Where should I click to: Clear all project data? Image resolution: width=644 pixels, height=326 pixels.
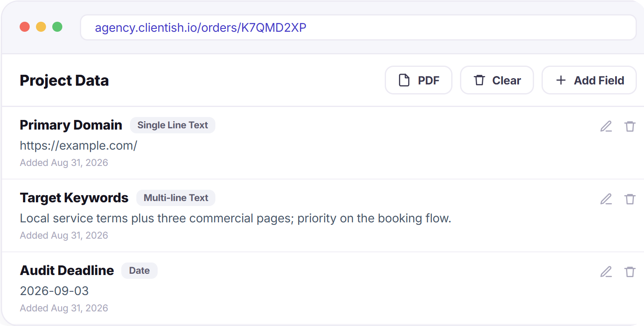[x=497, y=80]
